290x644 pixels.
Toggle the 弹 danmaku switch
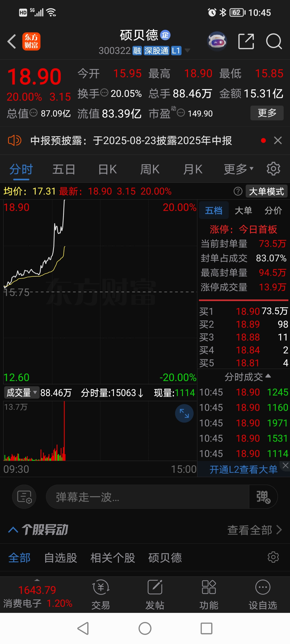tap(263, 497)
